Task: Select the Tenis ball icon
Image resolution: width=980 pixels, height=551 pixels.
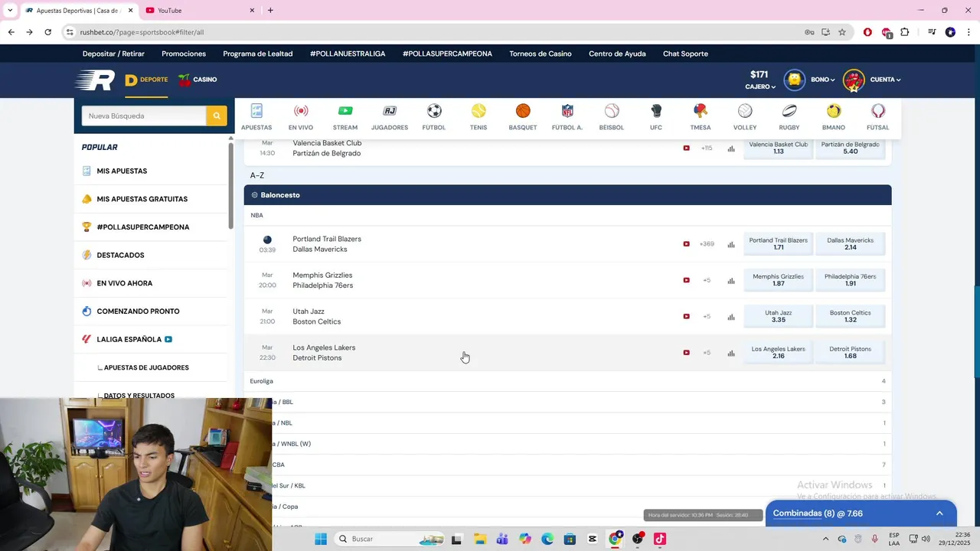Action: [x=479, y=112]
